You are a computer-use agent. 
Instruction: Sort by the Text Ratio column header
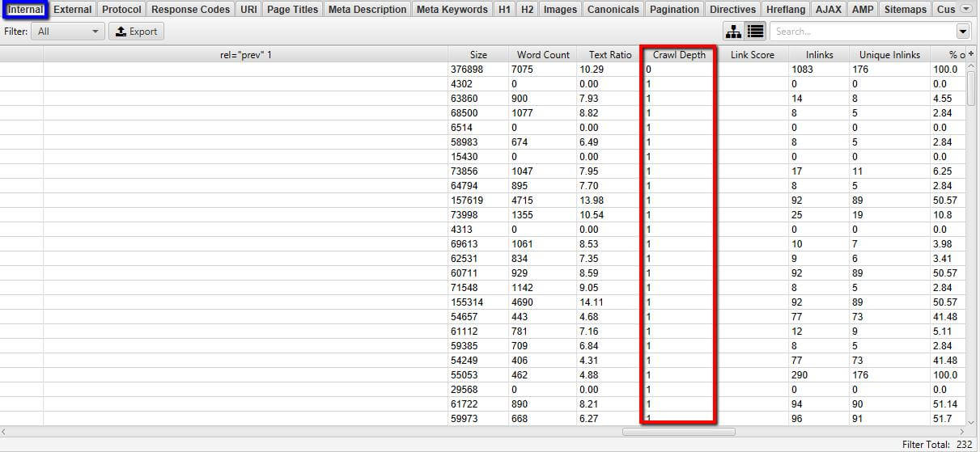[610, 55]
